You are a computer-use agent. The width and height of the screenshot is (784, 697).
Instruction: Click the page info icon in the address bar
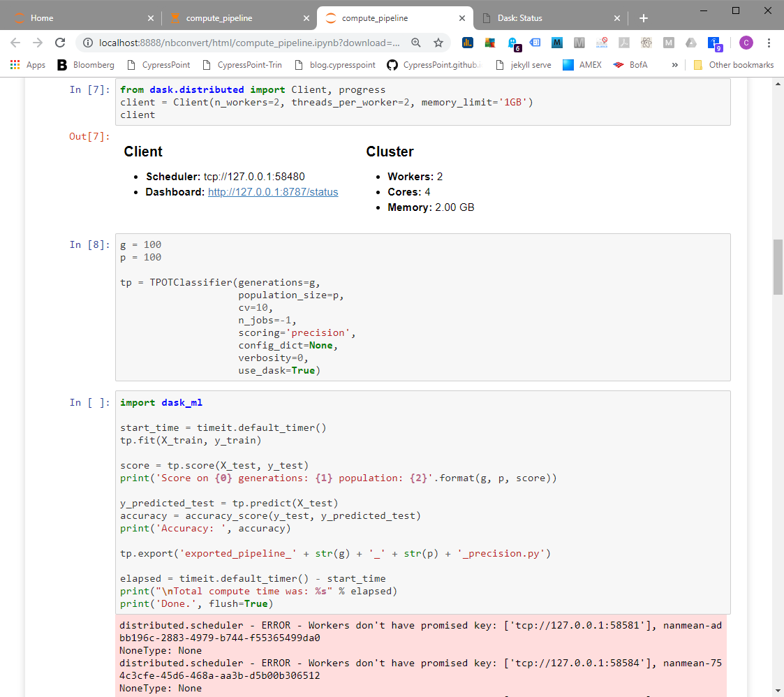coord(88,43)
